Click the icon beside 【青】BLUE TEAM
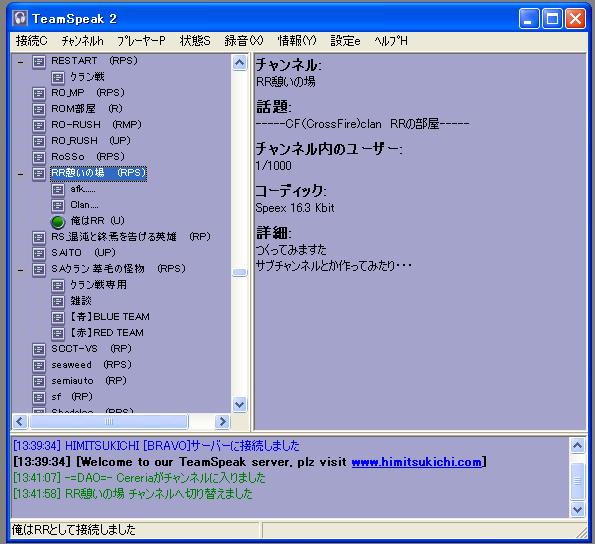Viewport: 595px width, 544px height. 58,317
